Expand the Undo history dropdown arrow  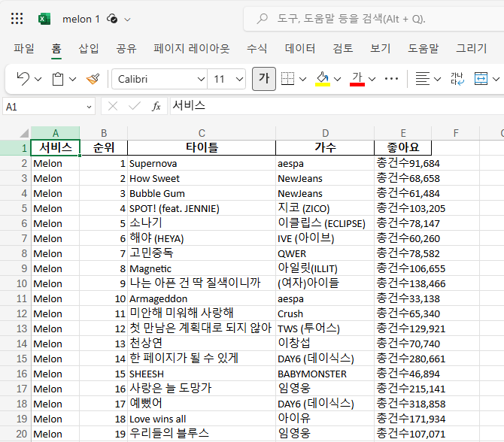[x=38, y=79]
